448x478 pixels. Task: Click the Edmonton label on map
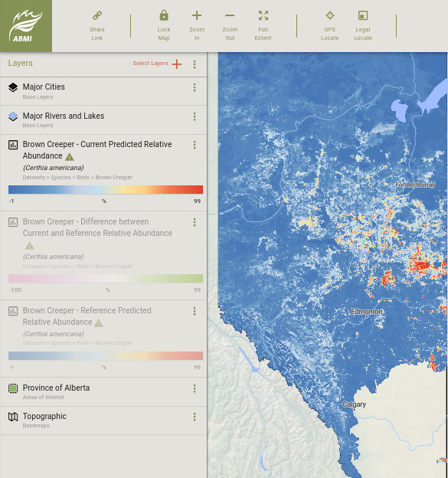pyautogui.click(x=366, y=312)
